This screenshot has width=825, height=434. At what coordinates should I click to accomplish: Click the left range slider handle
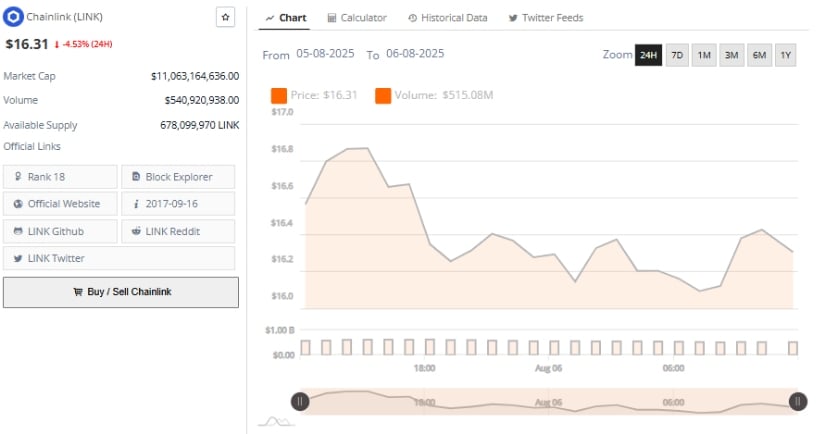tap(300, 402)
